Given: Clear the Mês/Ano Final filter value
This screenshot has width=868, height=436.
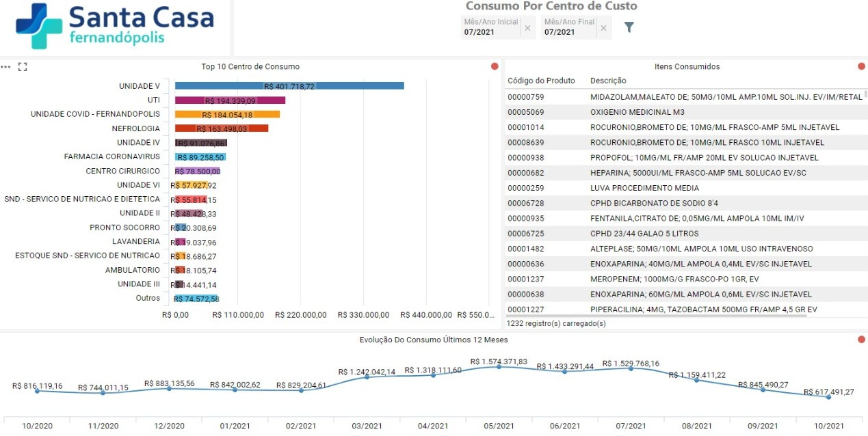Looking at the screenshot, I should pyautogui.click(x=603, y=28).
